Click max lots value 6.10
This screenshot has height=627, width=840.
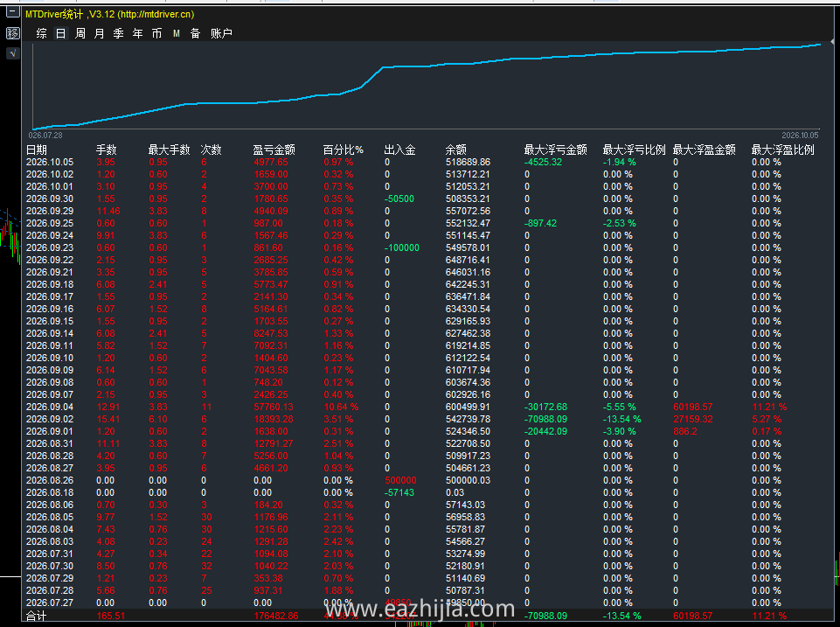pyautogui.click(x=158, y=420)
